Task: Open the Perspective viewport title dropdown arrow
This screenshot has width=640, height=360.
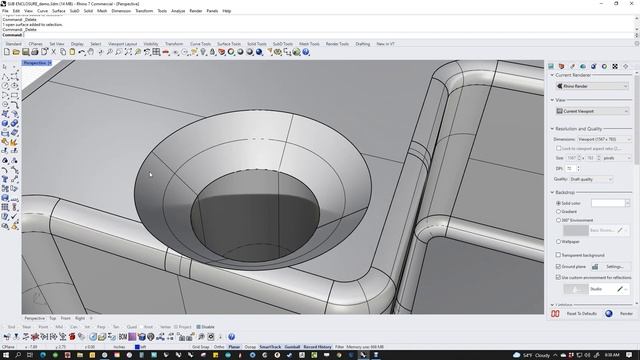Action: pyautogui.click(x=49, y=63)
